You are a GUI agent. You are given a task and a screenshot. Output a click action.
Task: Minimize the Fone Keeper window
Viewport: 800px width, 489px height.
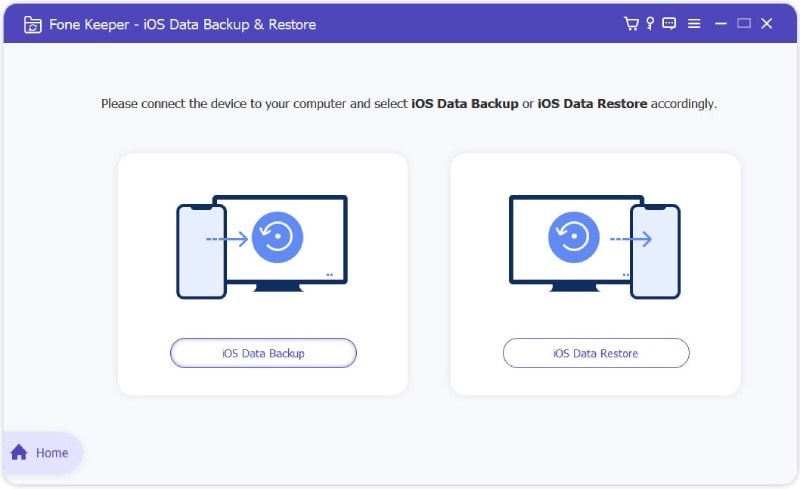point(720,23)
